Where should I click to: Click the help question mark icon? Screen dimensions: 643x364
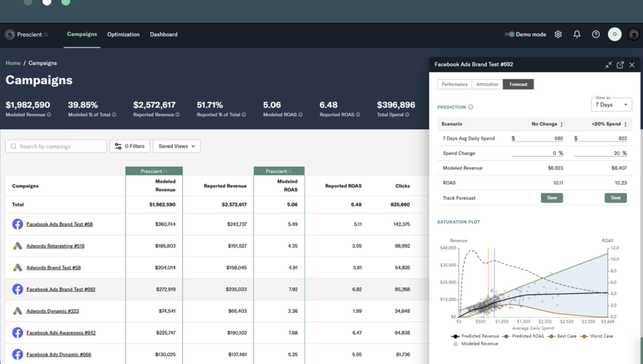[x=596, y=34]
